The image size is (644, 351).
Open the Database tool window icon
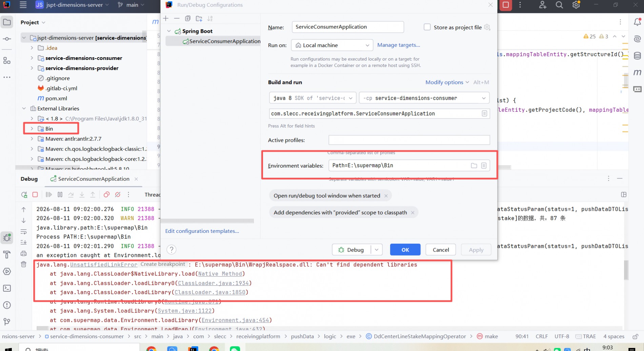coord(637,56)
